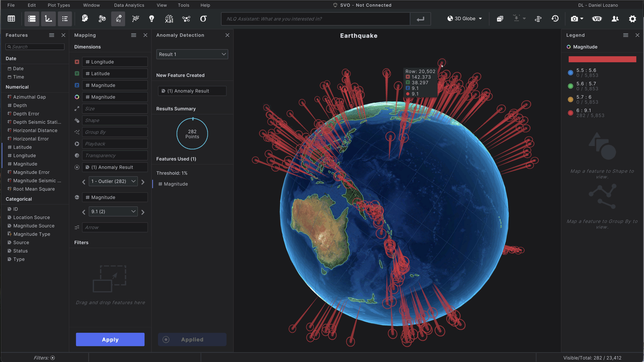
Task: Click the Size mapping field
Action: (115, 109)
